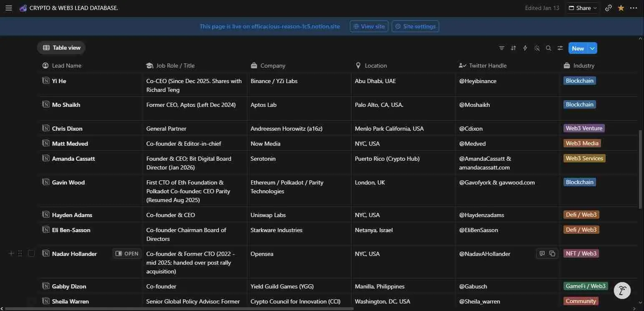Click the Edited Jan 13 timestamp

(542, 8)
